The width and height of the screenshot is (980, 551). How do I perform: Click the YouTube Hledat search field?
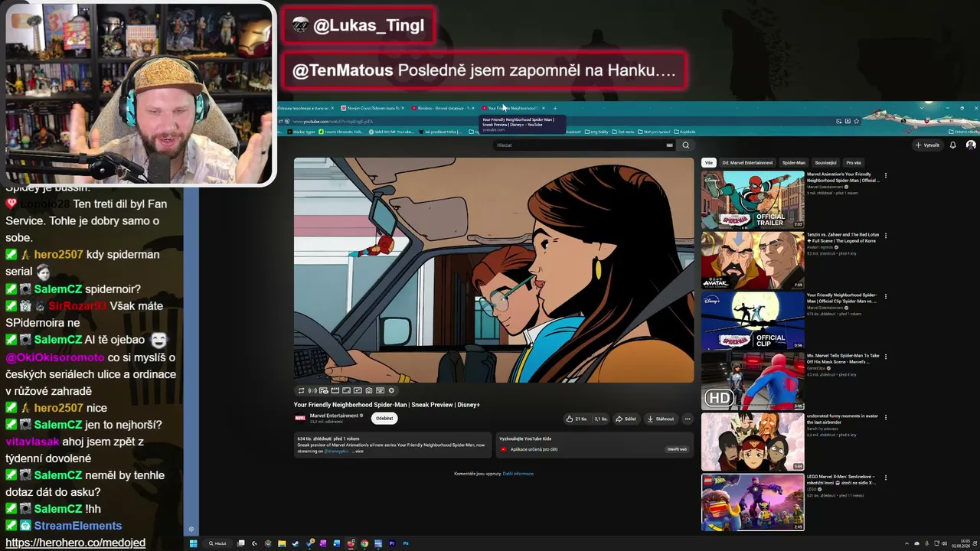click(578, 145)
